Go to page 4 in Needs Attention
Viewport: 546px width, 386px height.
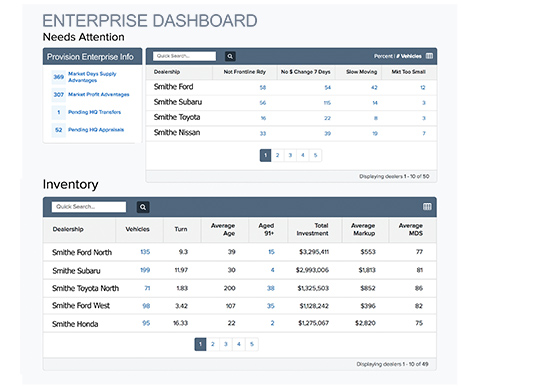tap(303, 155)
